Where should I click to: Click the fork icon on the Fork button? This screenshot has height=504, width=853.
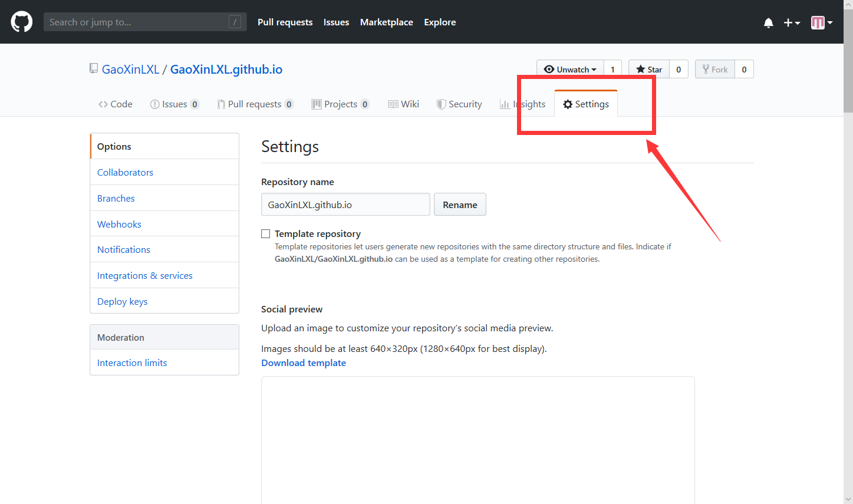(x=705, y=69)
